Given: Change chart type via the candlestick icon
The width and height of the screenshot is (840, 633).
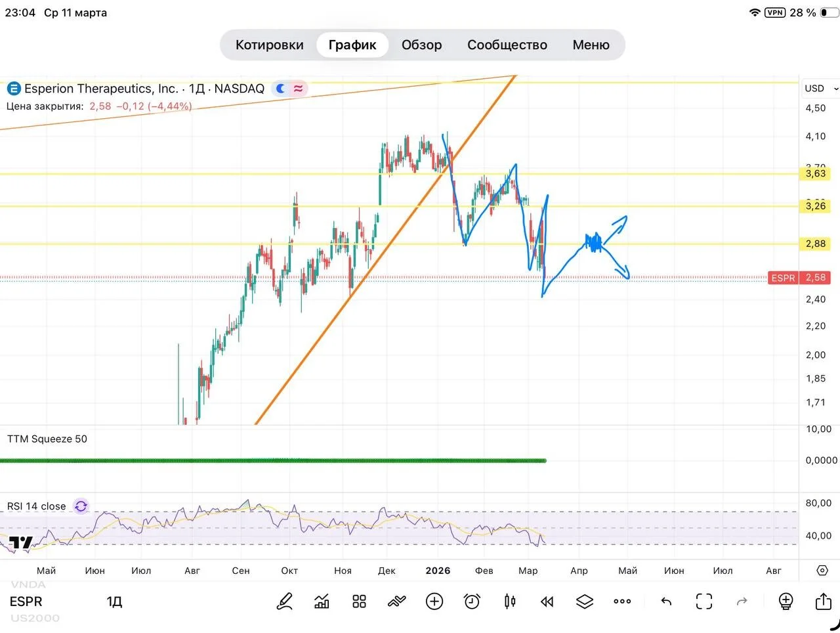Looking at the screenshot, I should 510,601.
